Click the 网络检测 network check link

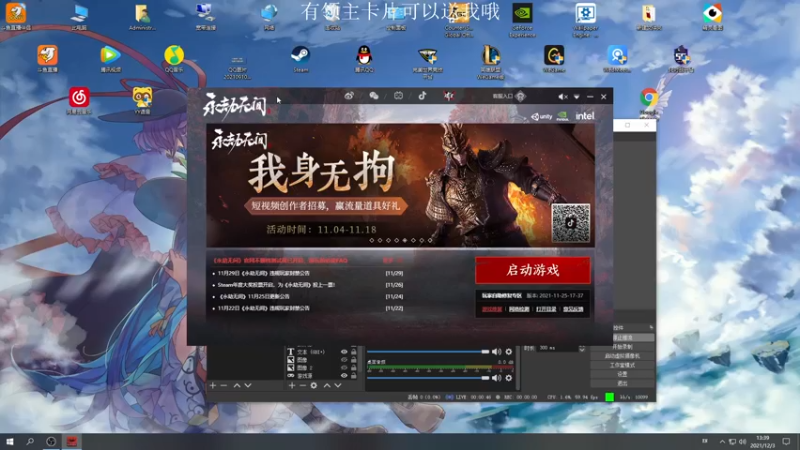519,309
